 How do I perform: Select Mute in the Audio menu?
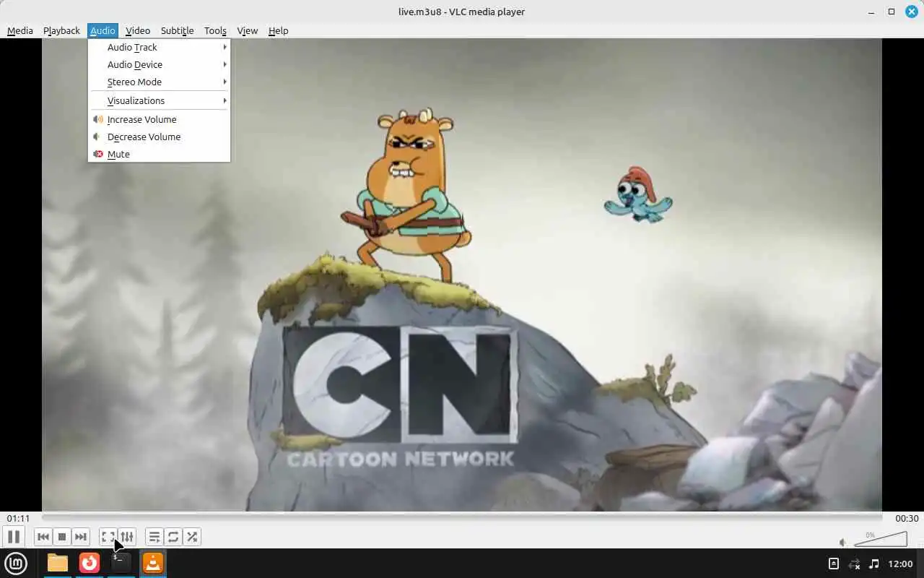pyautogui.click(x=159, y=154)
